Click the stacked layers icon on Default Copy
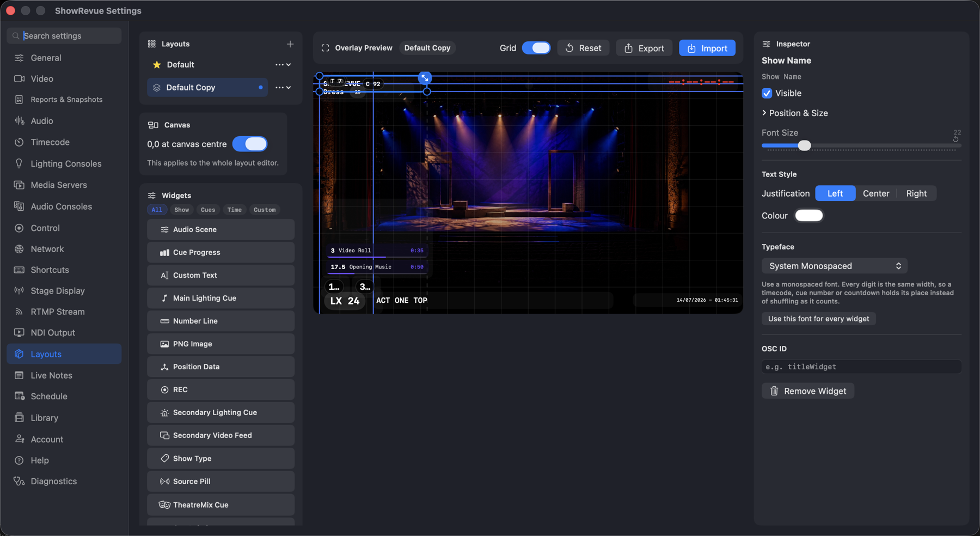980x536 pixels. click(x=157, y=88)
